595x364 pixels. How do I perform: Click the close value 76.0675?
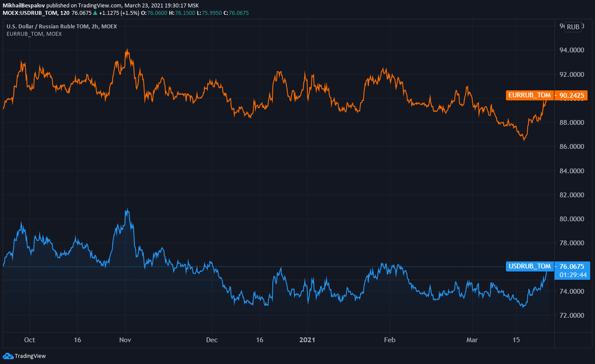[x=239, y=12]
